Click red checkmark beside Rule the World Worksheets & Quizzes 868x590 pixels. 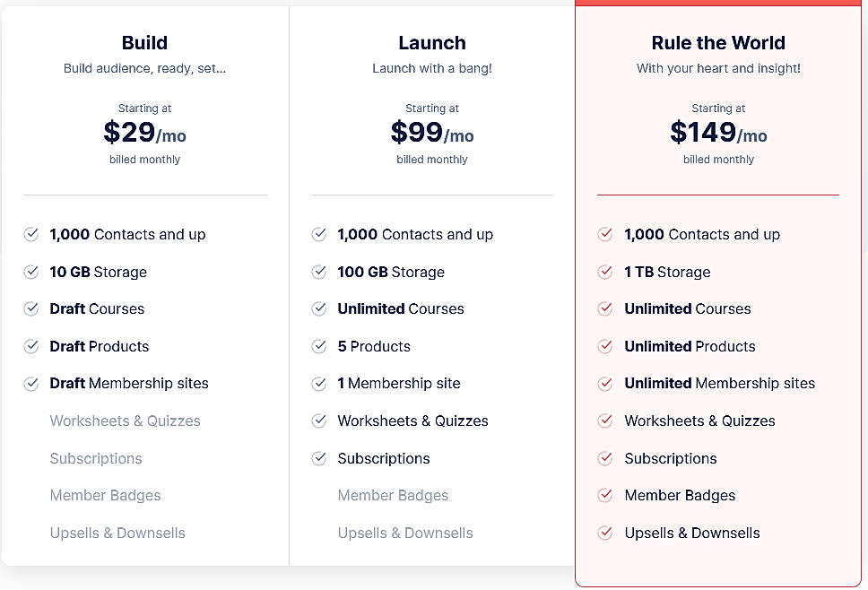click(605, 421)
